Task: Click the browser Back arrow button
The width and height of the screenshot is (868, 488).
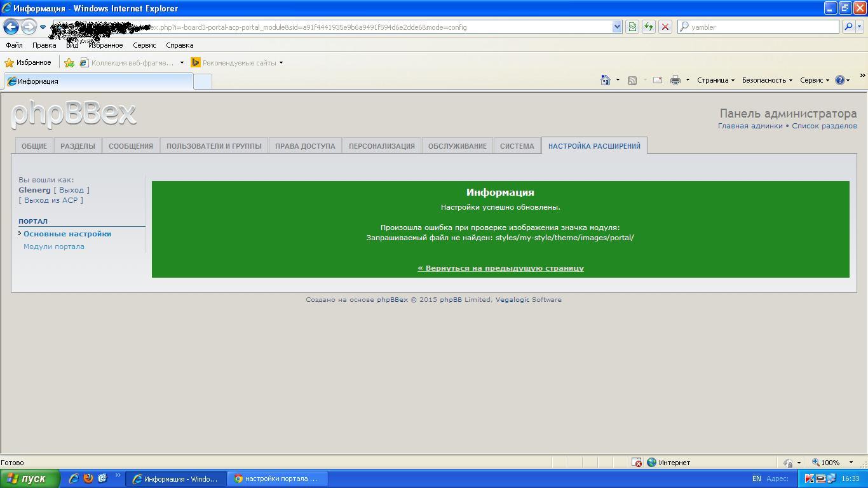Action: [11, 27]
